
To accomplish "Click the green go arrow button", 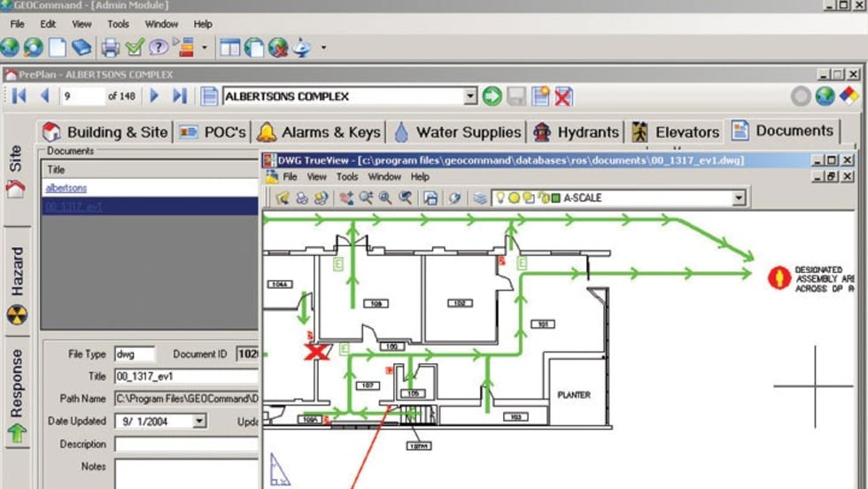I will pos(492,96).
